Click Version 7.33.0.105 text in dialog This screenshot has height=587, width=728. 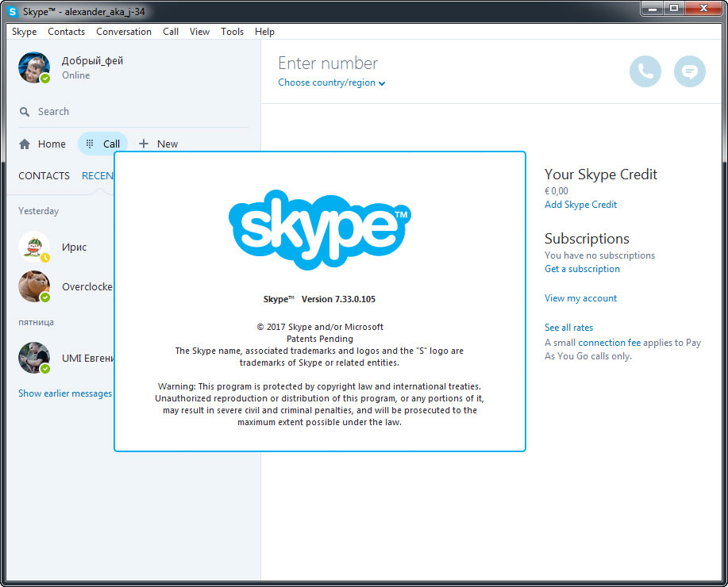pos(338,299)
